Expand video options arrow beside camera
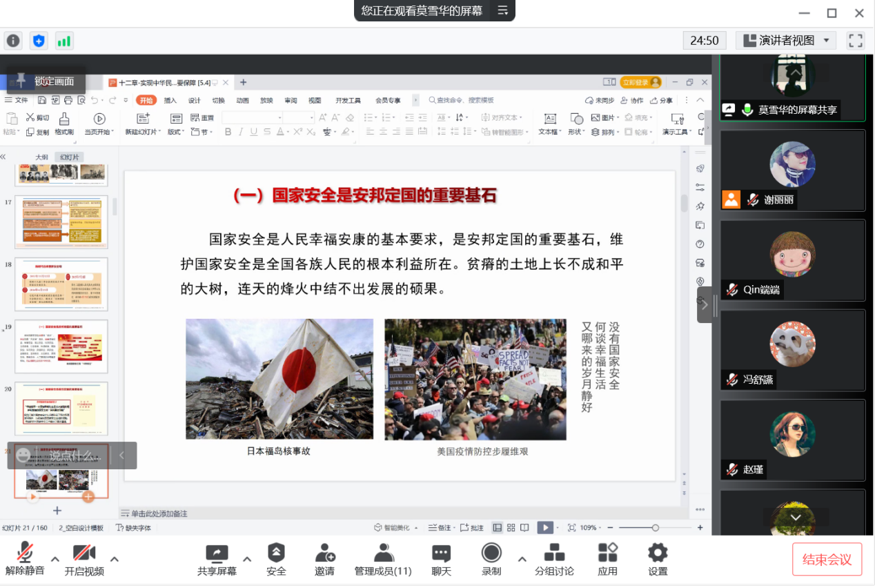 pos(115,559)
